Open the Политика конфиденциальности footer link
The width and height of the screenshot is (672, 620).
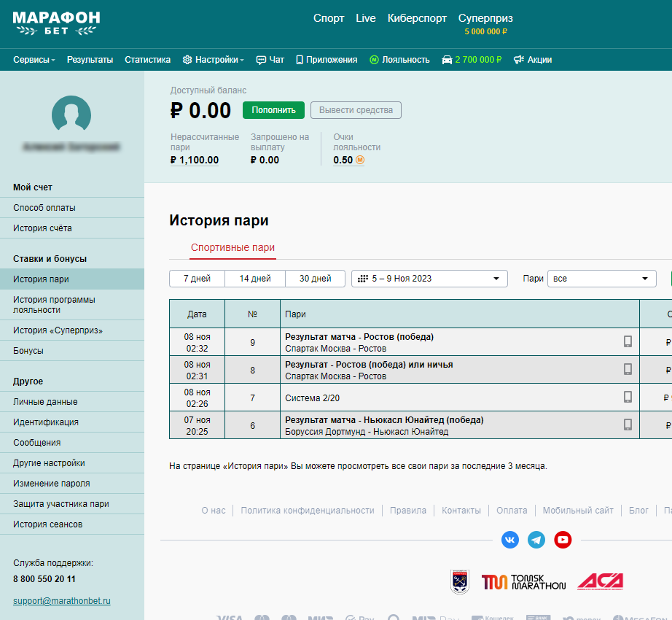(308, 511)
